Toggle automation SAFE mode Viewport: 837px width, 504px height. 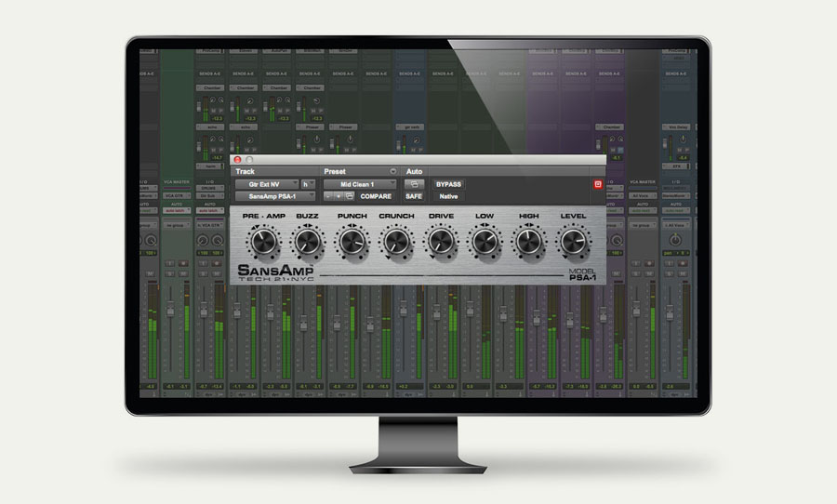414,196
